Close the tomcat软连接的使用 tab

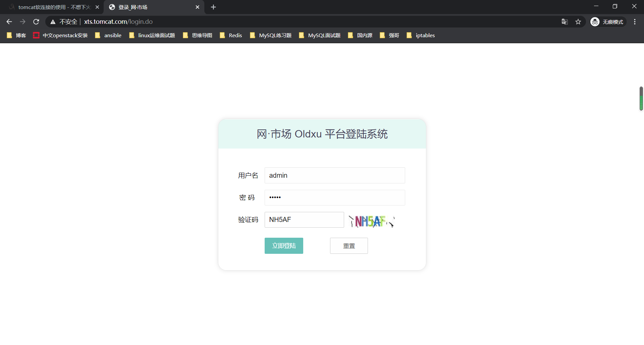(97, 7)
